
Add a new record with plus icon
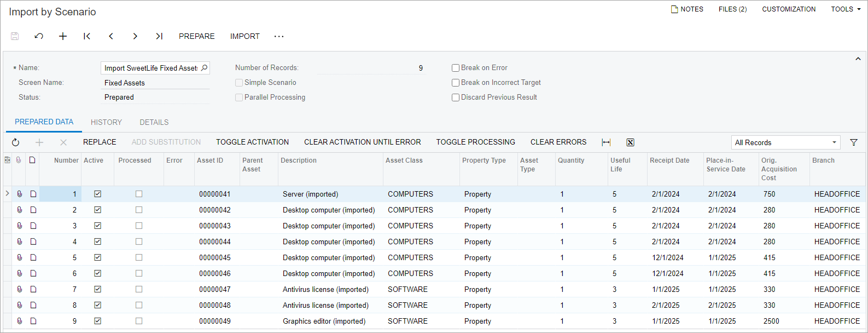(63, 36)
